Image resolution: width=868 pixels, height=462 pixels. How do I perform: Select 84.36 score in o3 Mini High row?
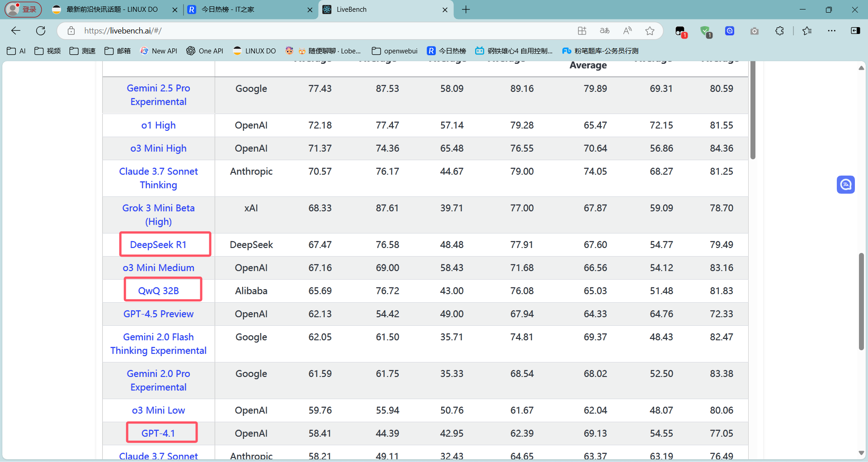tap(722, 148)
